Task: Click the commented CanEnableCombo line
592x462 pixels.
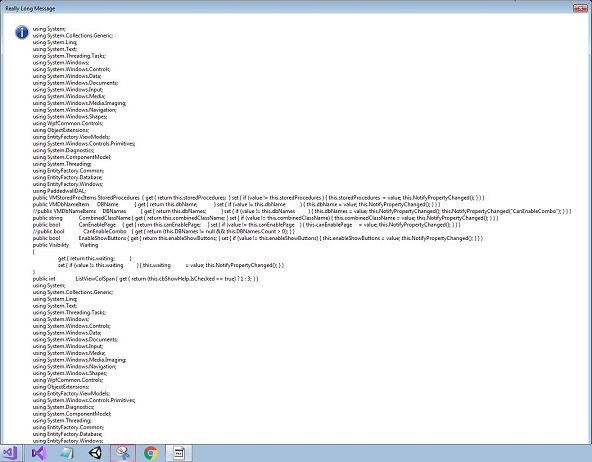Action: [x=163, y=231]
